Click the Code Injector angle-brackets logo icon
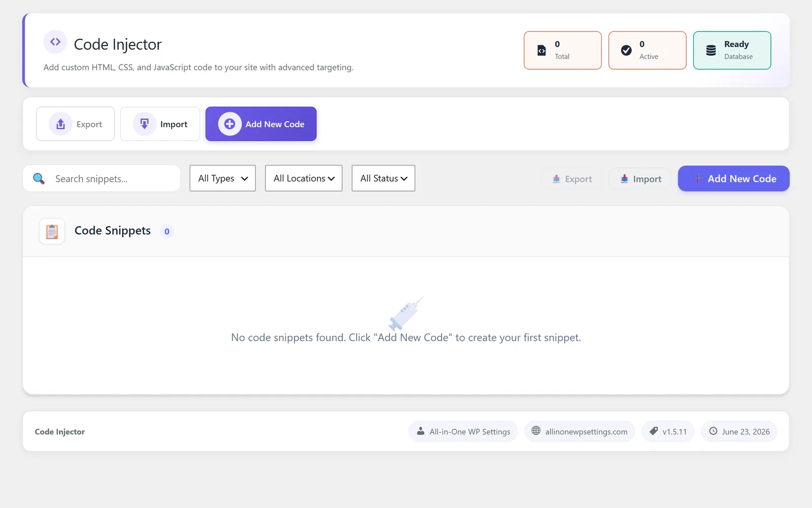The width and height of the screenshot is (812, 508). (x=55, y=42)
